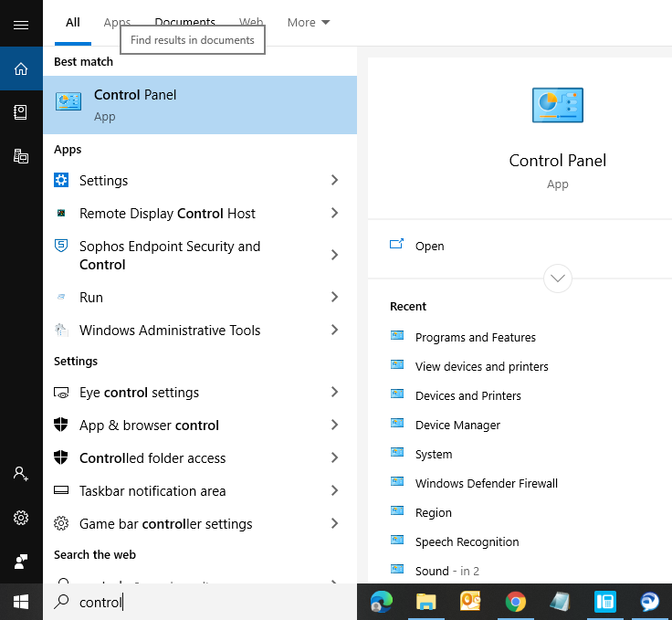This screenshot has width=672, height=620.
Task: Switch to the Apps tab
Action: (x=117, y=21)
